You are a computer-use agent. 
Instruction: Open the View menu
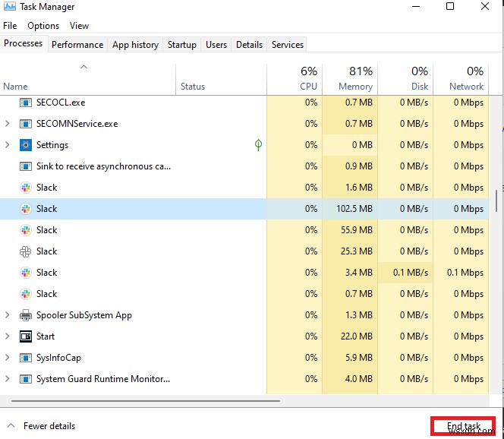pyautogui.click(x=79, y=26)
